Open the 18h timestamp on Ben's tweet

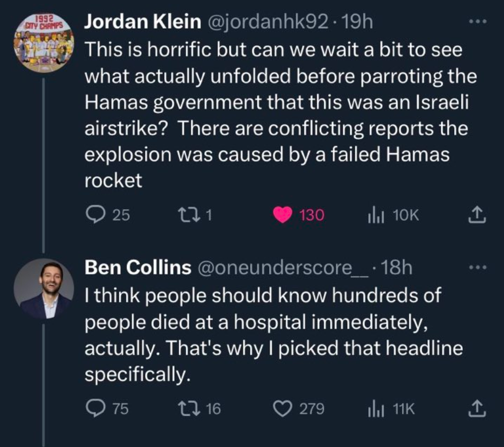[397, 268]
